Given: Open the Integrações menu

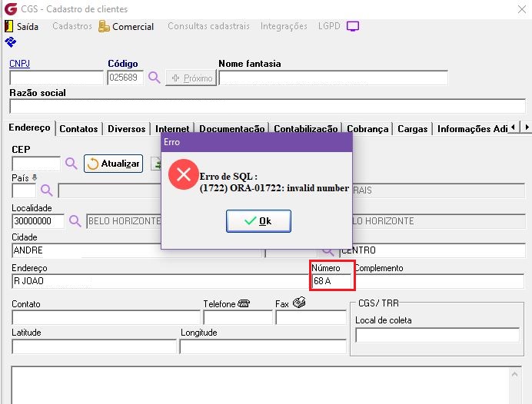Looking at the screenshot, I should 284,26.
